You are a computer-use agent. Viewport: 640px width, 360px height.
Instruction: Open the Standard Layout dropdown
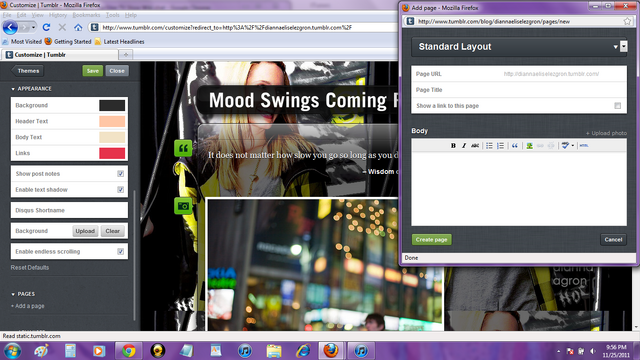(x=519, y=47)
